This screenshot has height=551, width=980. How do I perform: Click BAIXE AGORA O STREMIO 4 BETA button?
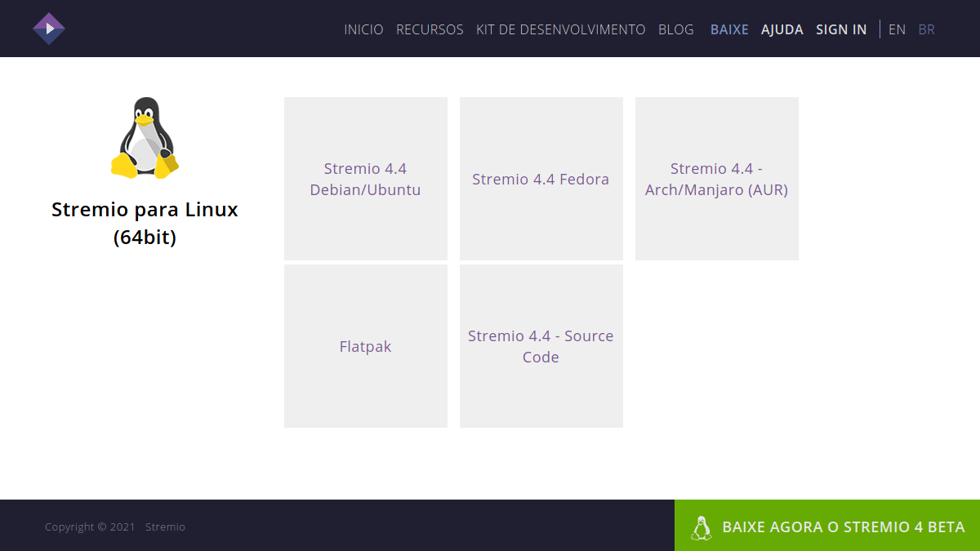[827, 526]
